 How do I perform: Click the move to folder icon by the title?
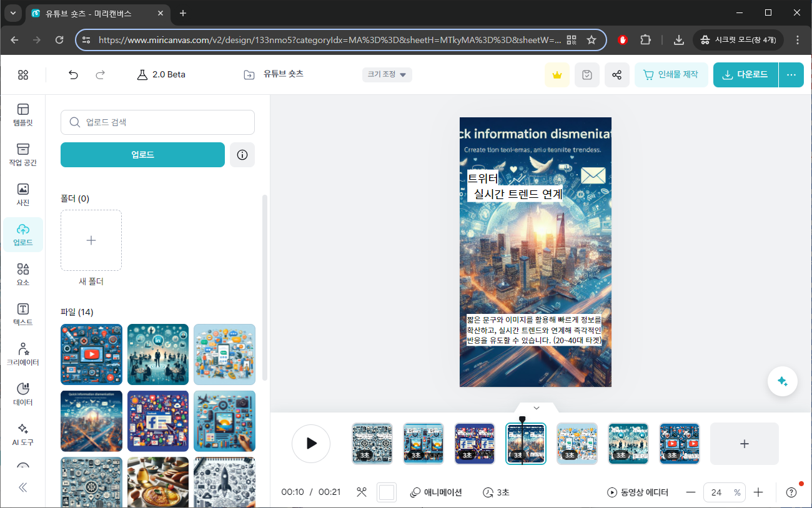pyautogui.click(x=249, y=75)
